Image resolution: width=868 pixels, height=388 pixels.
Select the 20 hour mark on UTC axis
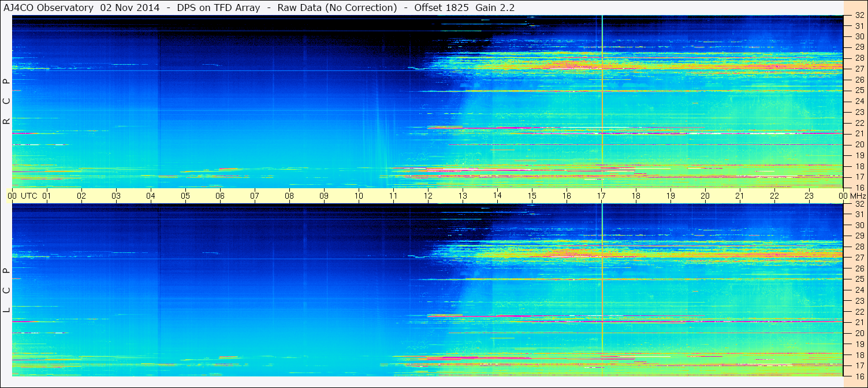[705, 196]
